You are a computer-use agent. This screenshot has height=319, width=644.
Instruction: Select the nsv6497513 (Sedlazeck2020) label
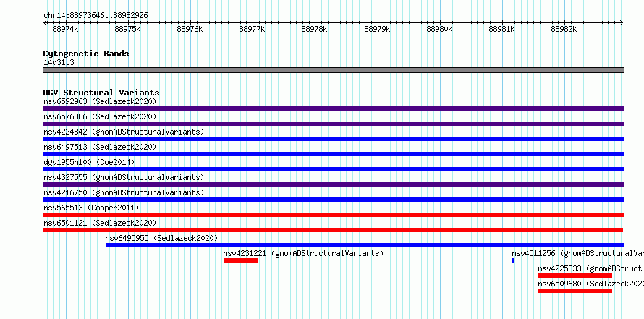[x=100, y=147]
